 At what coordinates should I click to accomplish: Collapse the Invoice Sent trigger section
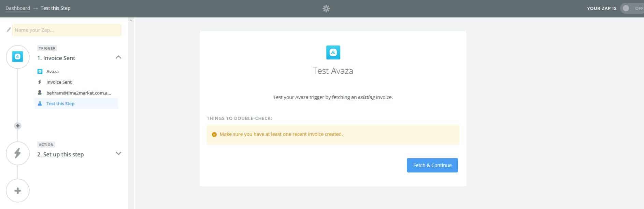pyautogui.click(x=118, y=57)
